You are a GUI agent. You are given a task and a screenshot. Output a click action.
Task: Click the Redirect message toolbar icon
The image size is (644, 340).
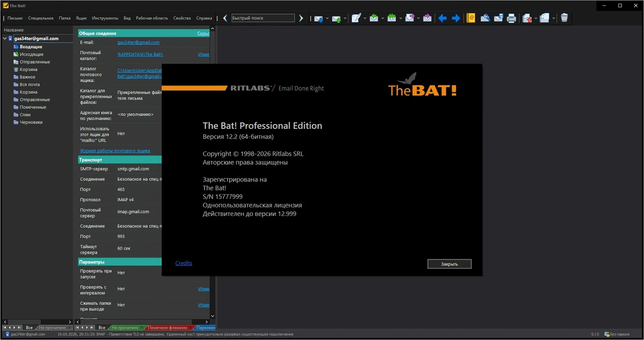coord(427,18)
